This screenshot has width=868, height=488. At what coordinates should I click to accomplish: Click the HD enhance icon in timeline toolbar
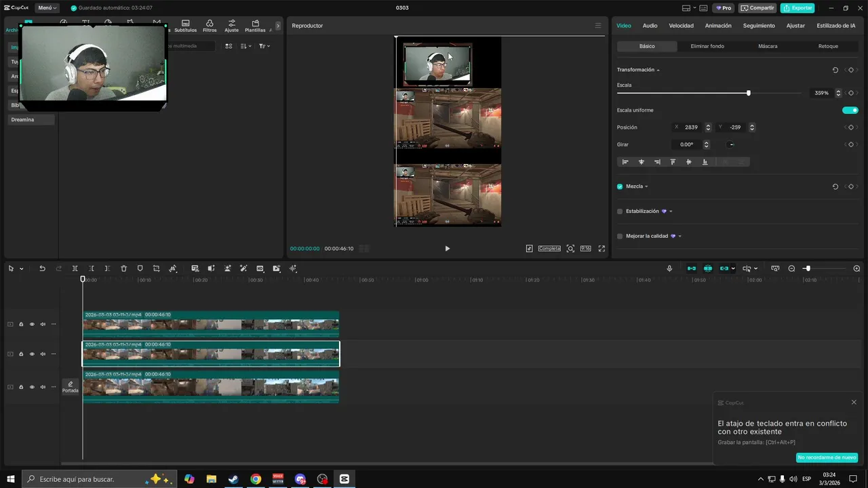(x=260, y=268)
